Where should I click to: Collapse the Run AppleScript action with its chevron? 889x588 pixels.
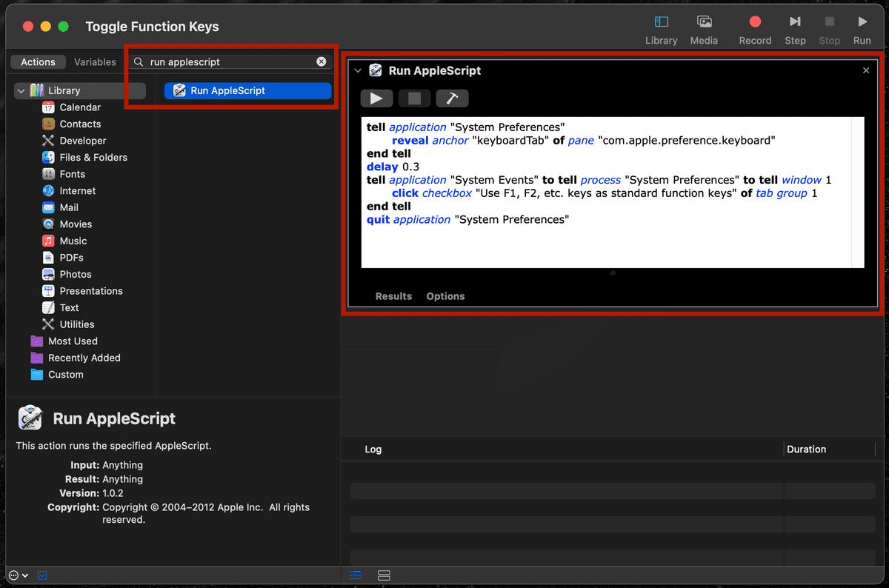click(x=358, y=70)
